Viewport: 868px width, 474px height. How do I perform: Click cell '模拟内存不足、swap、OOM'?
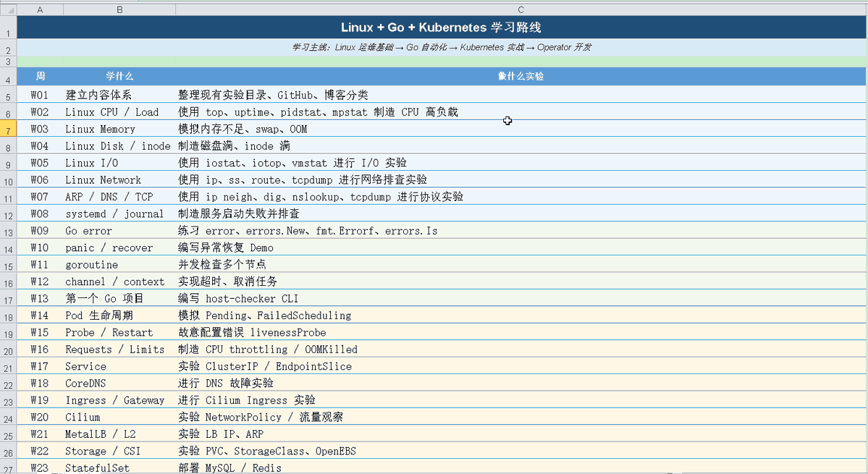(x=521, y=129)
